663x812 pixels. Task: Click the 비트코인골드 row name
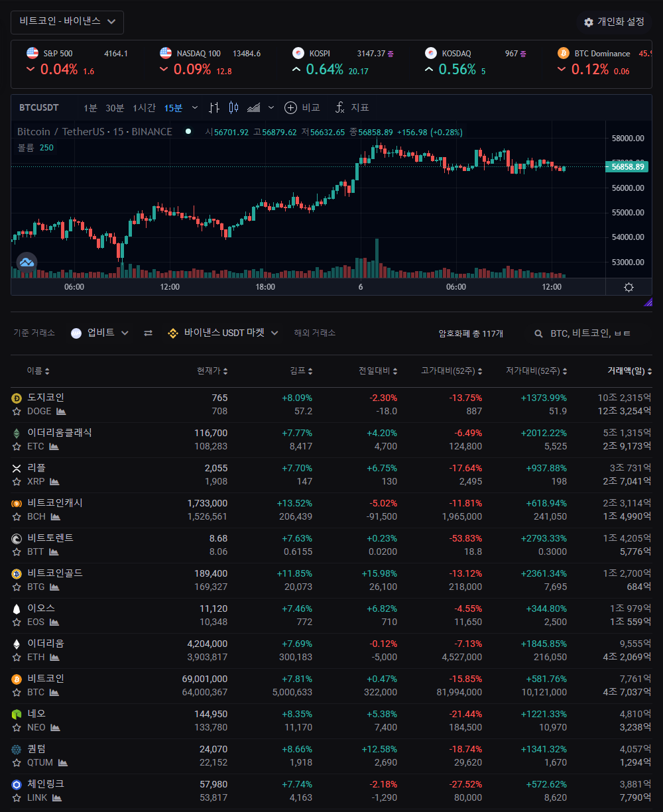click(x=55, y=573)
